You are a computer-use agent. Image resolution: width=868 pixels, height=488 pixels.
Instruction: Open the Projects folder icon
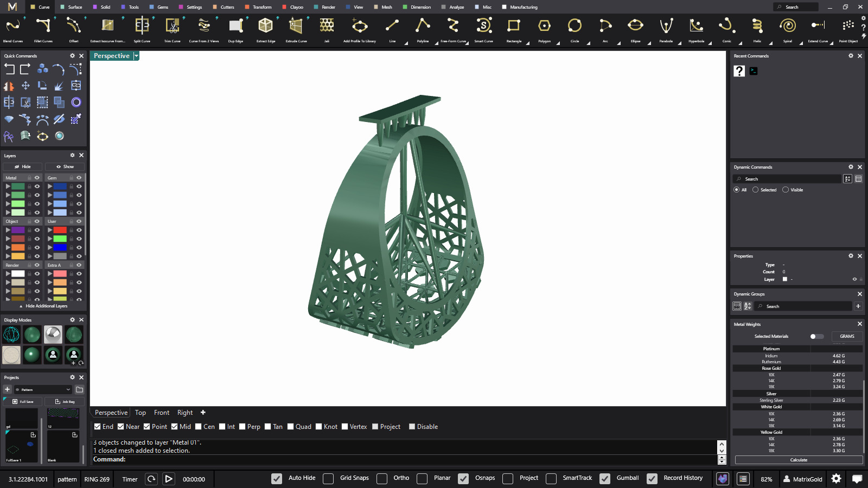point(79,389)
